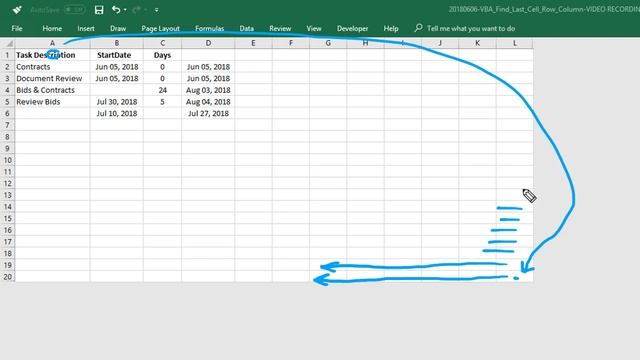The image size is (640, 360).
Task: Click the 'Aug 04, 2018' cell
Action: [x=208, y=102]
